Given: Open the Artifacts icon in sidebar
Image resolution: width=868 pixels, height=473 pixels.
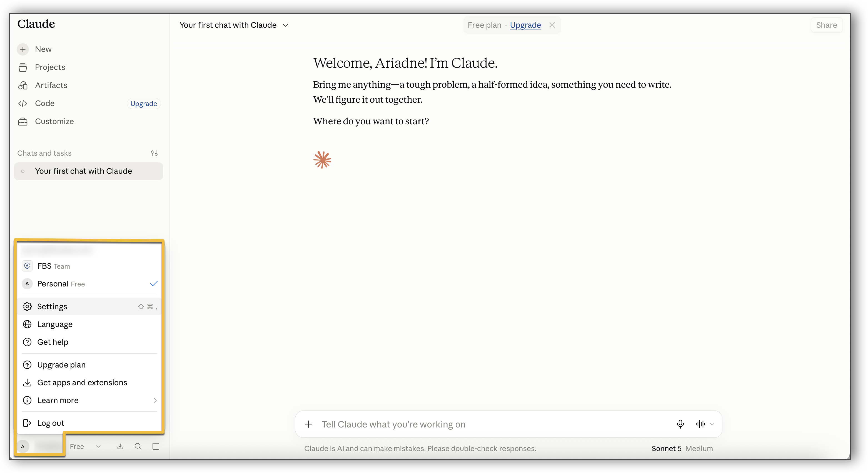Looking at the screenshot, I should [x=23, y=85].
